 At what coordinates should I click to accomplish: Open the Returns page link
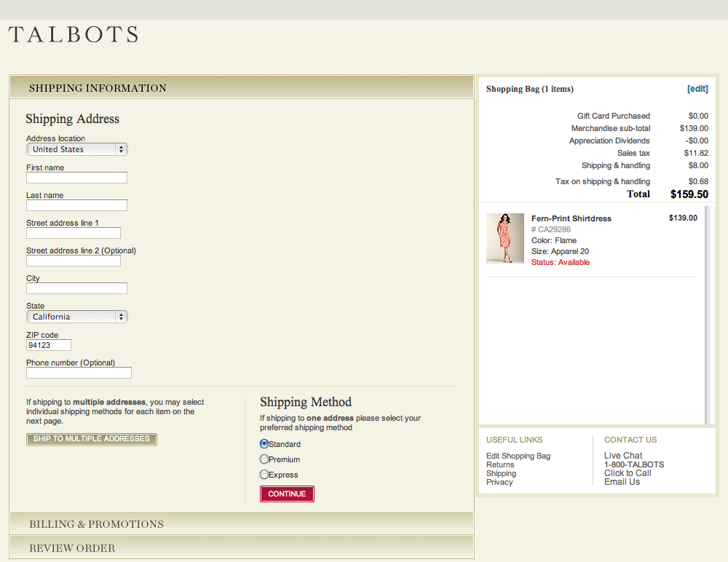click(x=500, y=464)
